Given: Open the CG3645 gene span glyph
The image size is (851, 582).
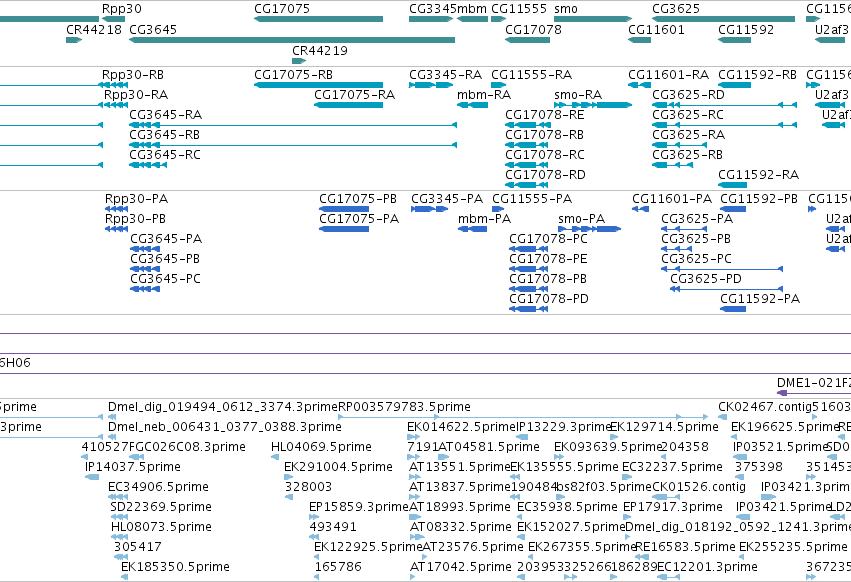Looking at the screenshot, I should (x=291, y=40).
